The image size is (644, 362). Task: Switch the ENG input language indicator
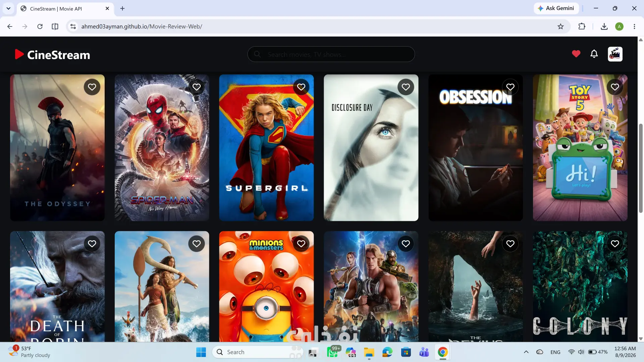click(x=555, y=352)
